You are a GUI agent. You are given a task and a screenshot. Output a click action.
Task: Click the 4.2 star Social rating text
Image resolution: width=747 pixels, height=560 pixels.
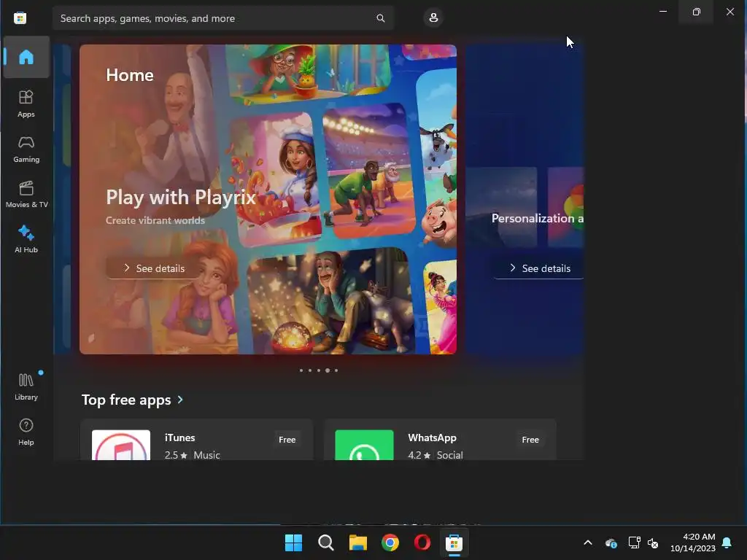point(436,455)
